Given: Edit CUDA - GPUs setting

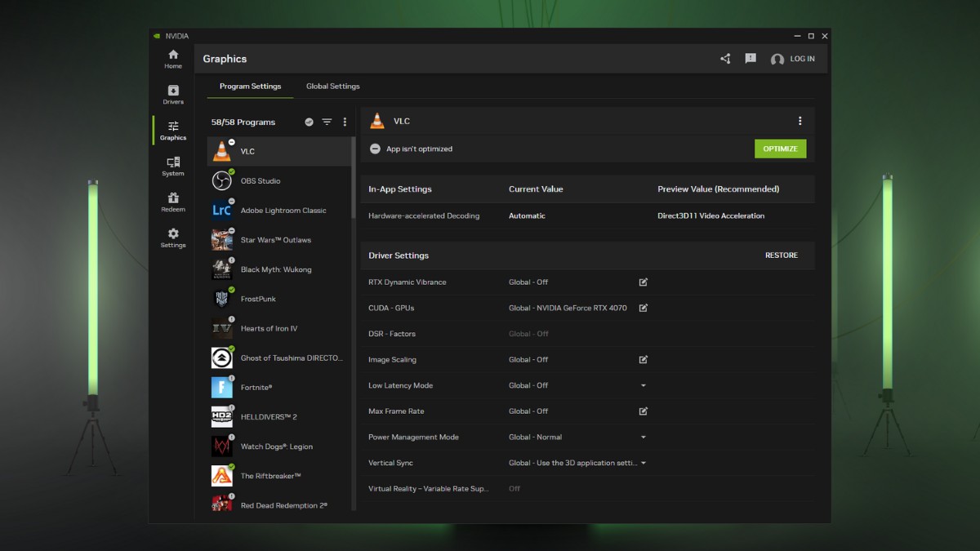Looking at the screenshot, I should (644, 308).
